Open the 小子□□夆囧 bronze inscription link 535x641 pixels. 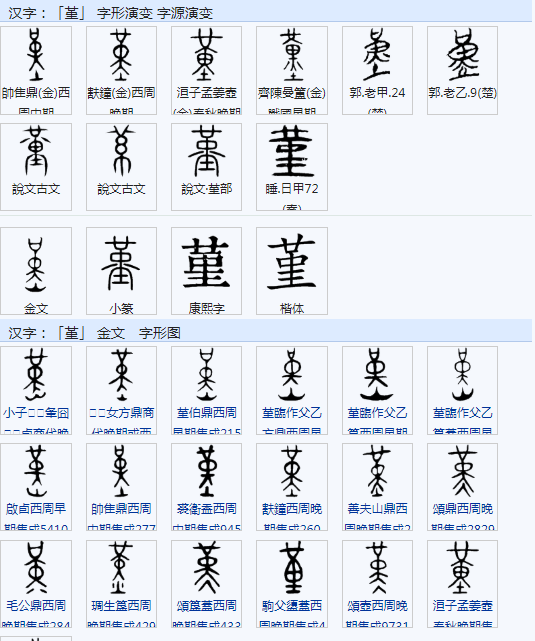pyautogui.click(x=36, y=412)
